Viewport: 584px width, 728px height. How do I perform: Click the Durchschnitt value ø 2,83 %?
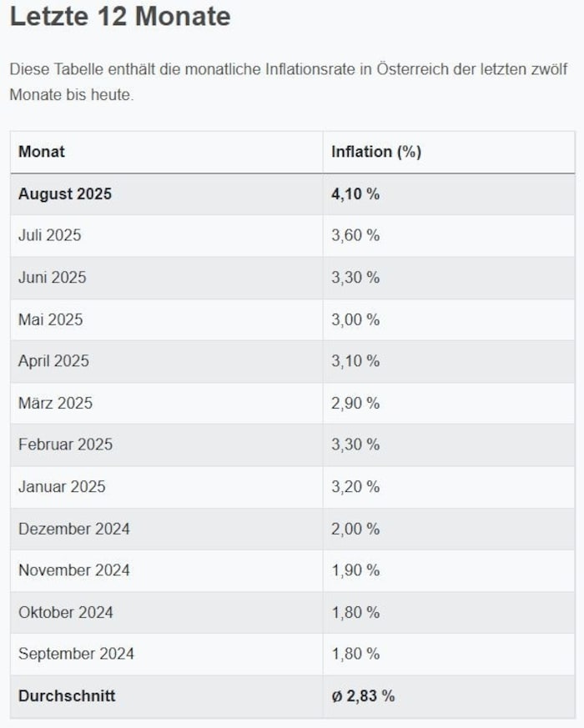pos(363,696)
